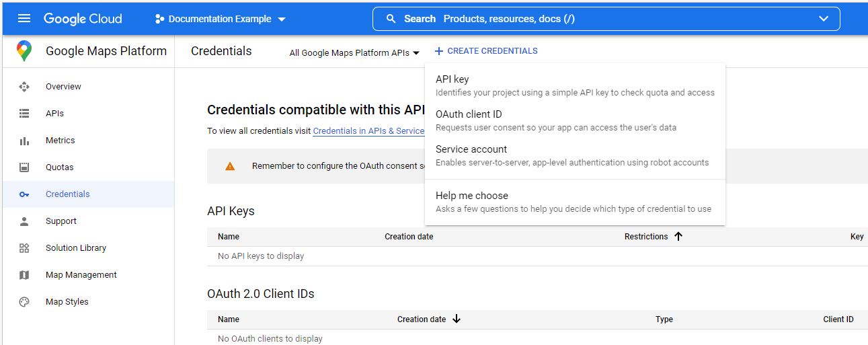Sort by Restrictions ascending arrow
The image size is (868, 345).
[x=678, y=236]
